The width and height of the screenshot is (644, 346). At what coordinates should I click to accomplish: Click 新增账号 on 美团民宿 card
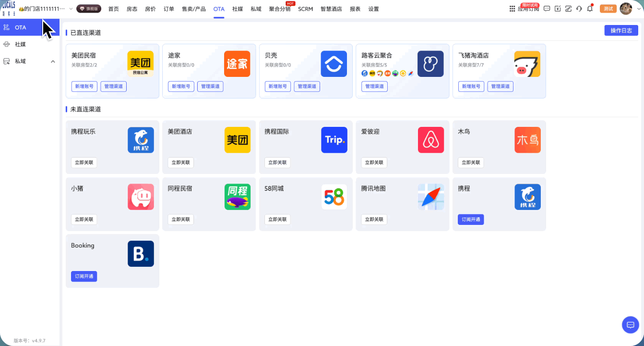click(x=84, y=86)
